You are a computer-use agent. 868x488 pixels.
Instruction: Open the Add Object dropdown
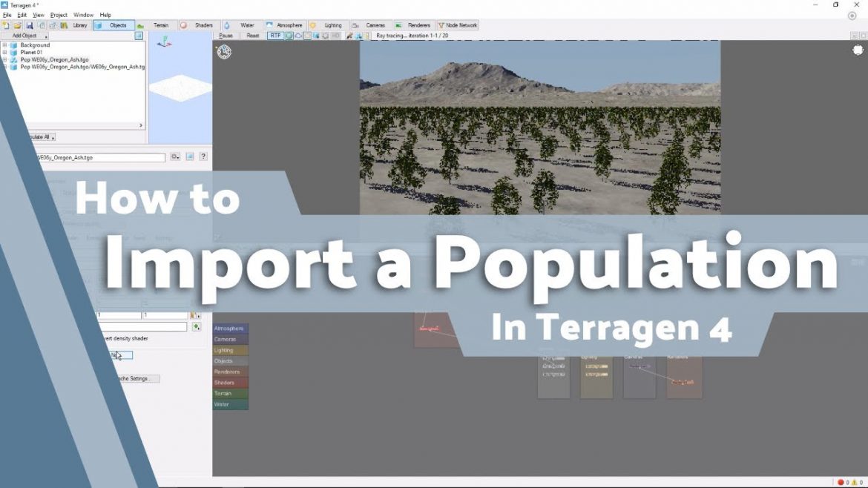pos(26,35)
